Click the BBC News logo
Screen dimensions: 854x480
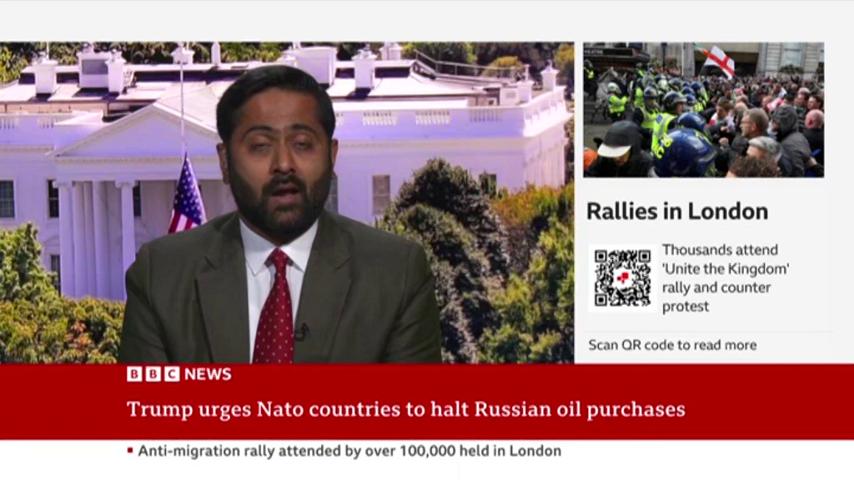[179, 374]
